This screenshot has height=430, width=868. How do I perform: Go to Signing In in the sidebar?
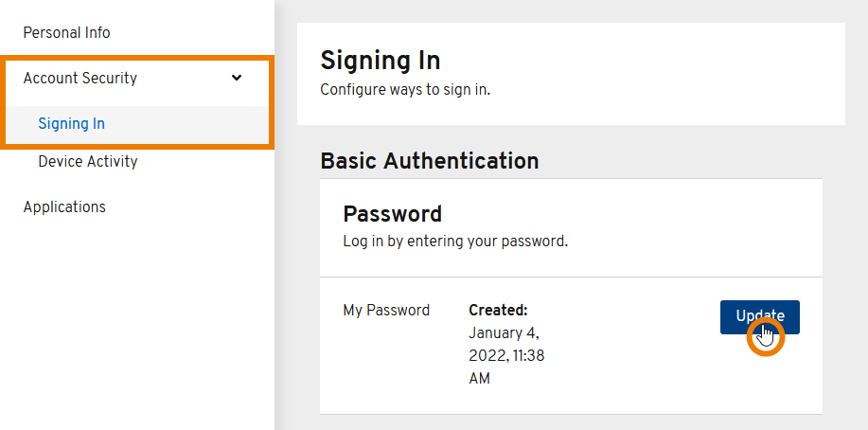(71, 124)
